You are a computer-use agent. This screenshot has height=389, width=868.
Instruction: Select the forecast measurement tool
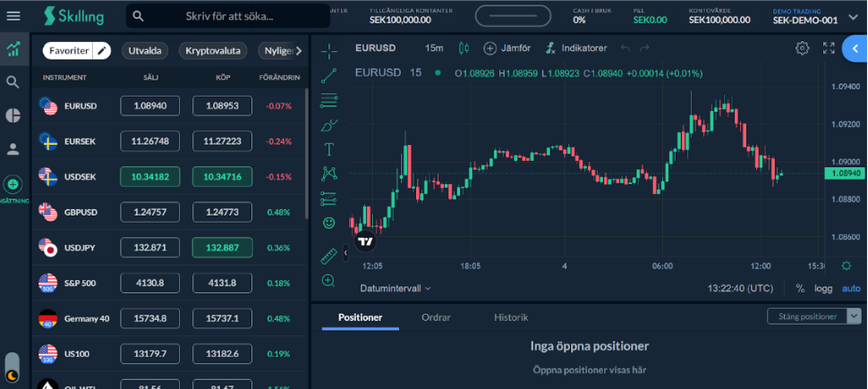[x=328, y=199]
